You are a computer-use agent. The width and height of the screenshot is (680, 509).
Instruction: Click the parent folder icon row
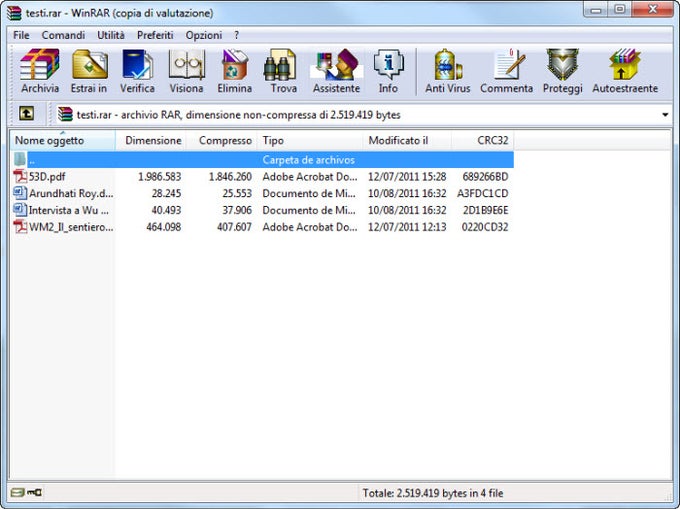[20, 160]
